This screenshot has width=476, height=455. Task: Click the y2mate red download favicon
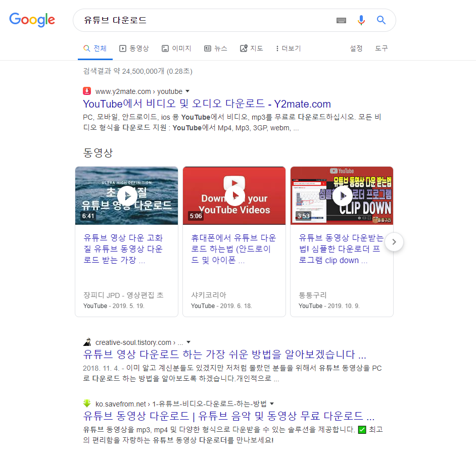87,91
